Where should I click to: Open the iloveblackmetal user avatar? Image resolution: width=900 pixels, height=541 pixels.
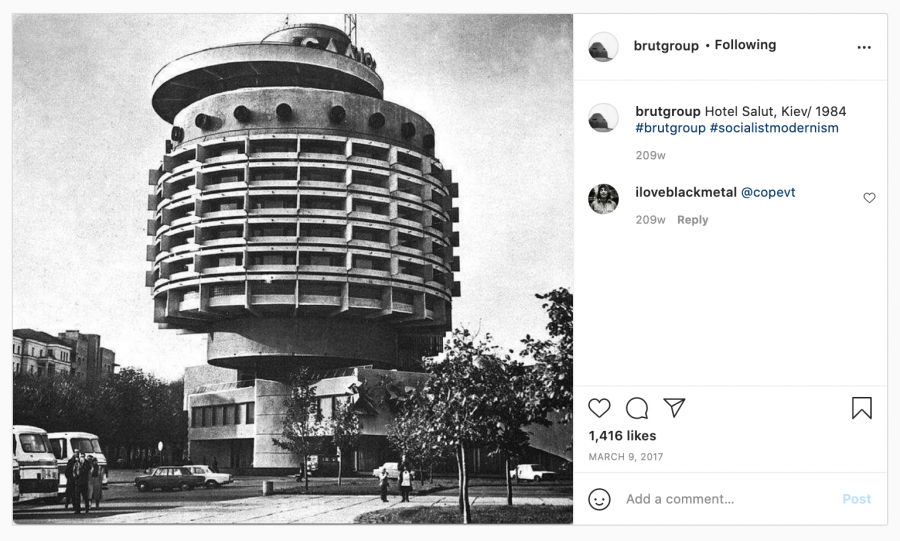click(x=603, y=199)
